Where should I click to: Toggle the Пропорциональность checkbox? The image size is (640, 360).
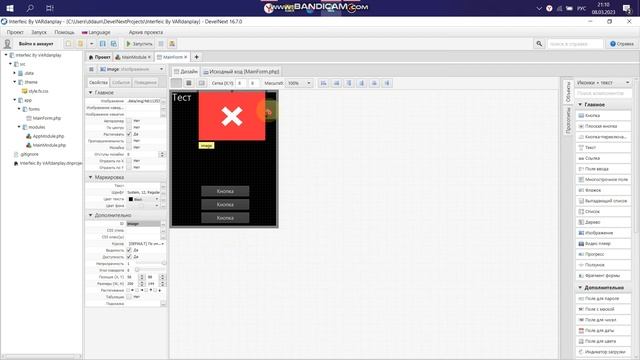[129, 140]
